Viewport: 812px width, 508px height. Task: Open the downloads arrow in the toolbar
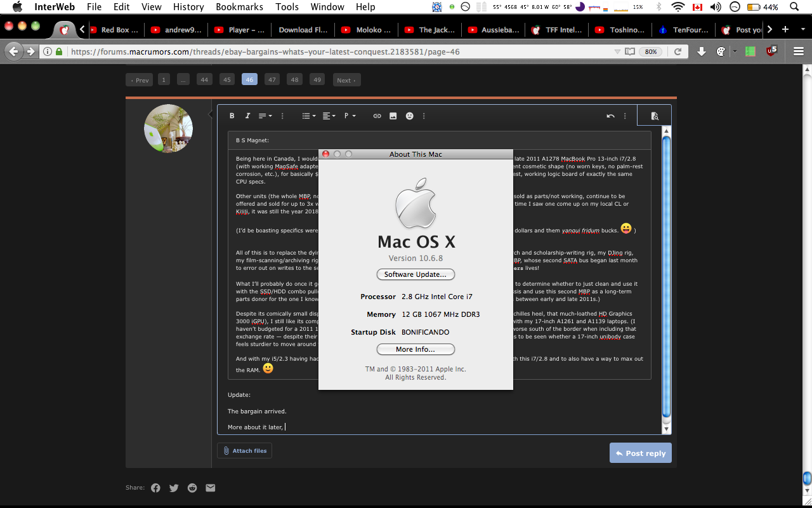pos(702,51)
